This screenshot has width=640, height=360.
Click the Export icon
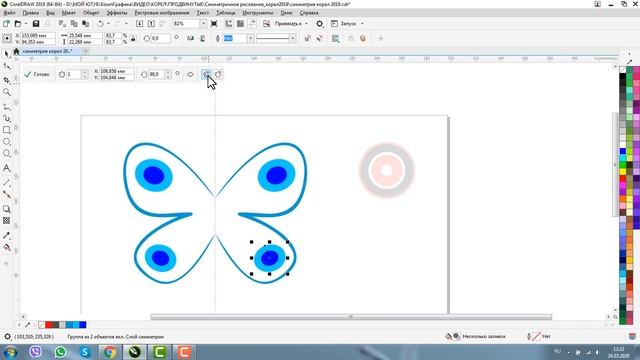pos(151,24)
